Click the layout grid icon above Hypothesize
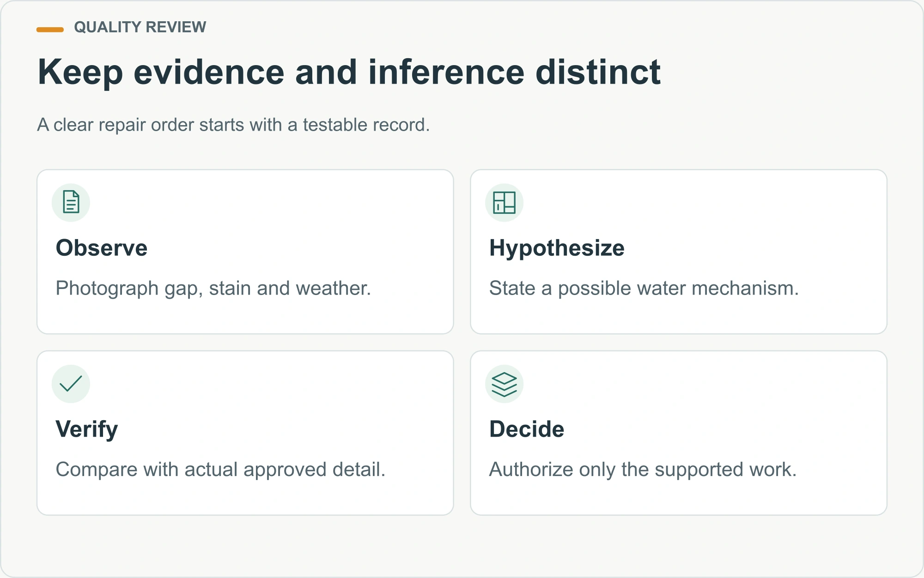 (504, 202)
